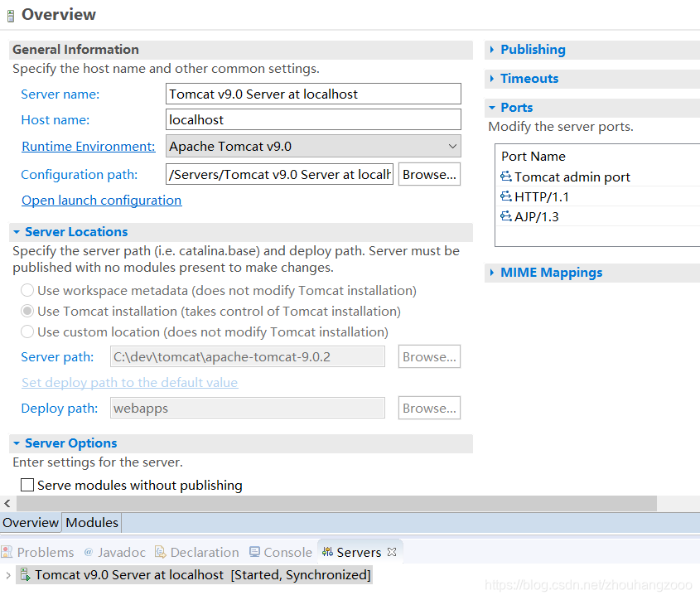Click the Declaration view icon

pos(160,552)
